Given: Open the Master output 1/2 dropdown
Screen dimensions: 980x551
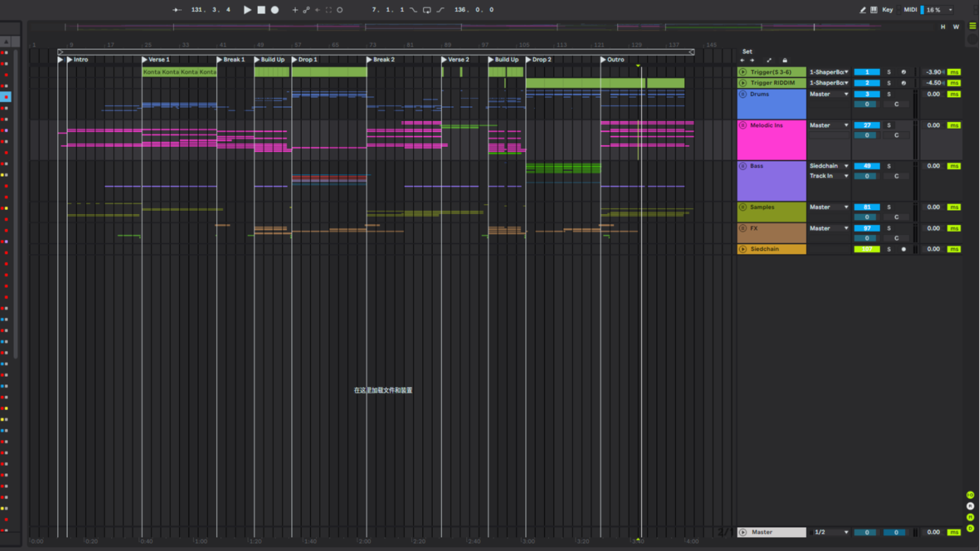Looking at the screenshot, I should [831, 532].
